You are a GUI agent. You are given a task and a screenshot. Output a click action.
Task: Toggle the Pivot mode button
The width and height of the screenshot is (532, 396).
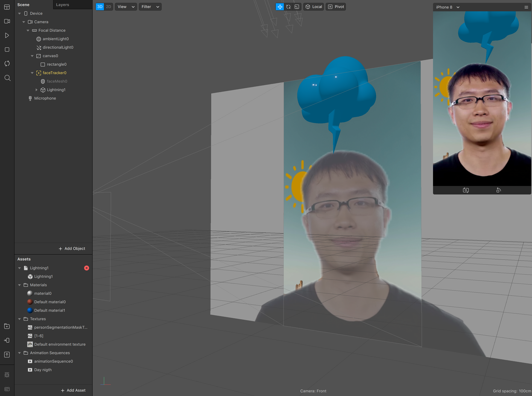pyautogui.click(x=336, y=7)
